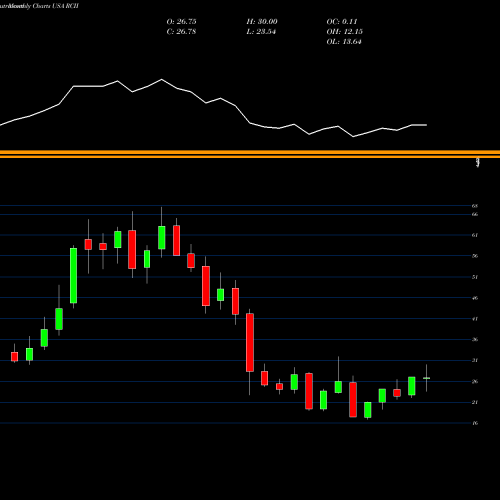Click the 'OL: 13.64' reading

point(344,42)
